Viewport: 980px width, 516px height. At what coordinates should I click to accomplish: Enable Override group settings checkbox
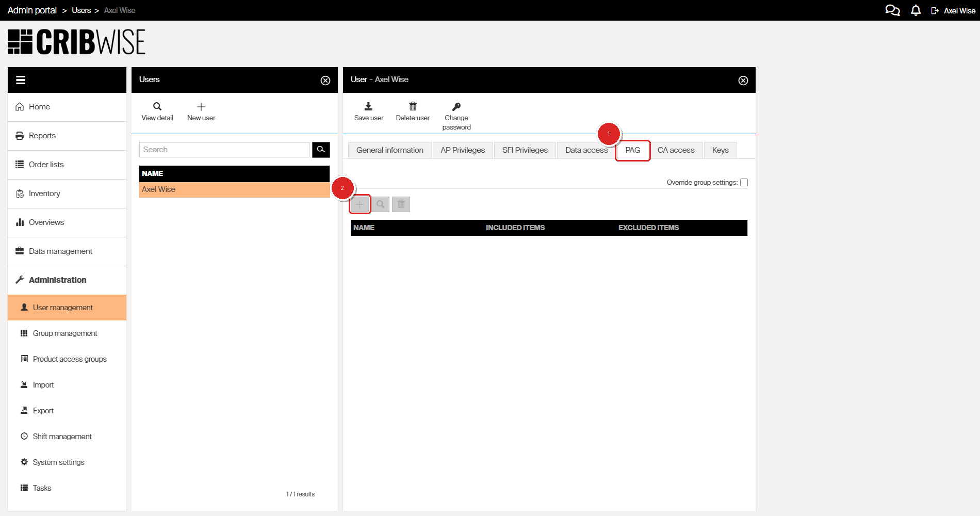744,182
